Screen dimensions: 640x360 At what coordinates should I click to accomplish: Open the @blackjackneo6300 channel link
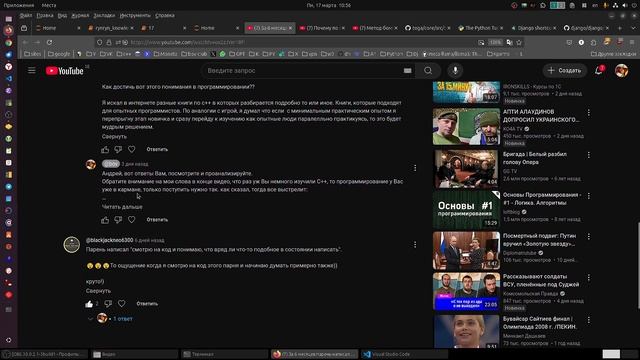coord(109,240)
